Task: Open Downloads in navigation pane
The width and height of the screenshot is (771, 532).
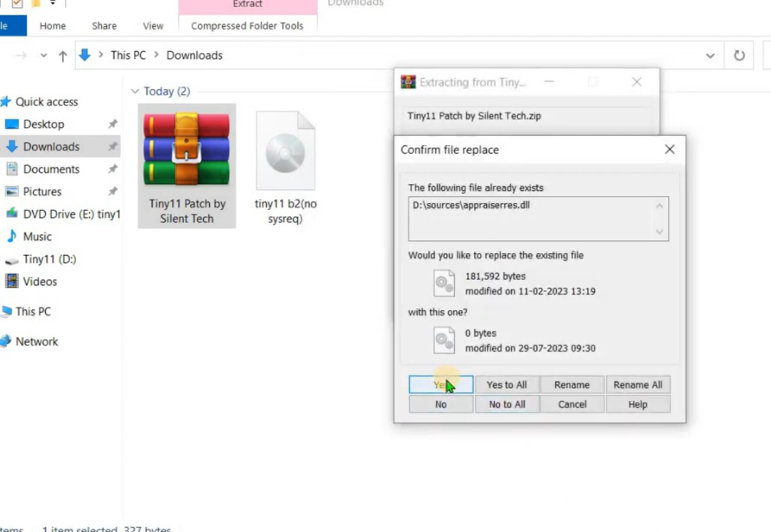Action: [51, 147]
